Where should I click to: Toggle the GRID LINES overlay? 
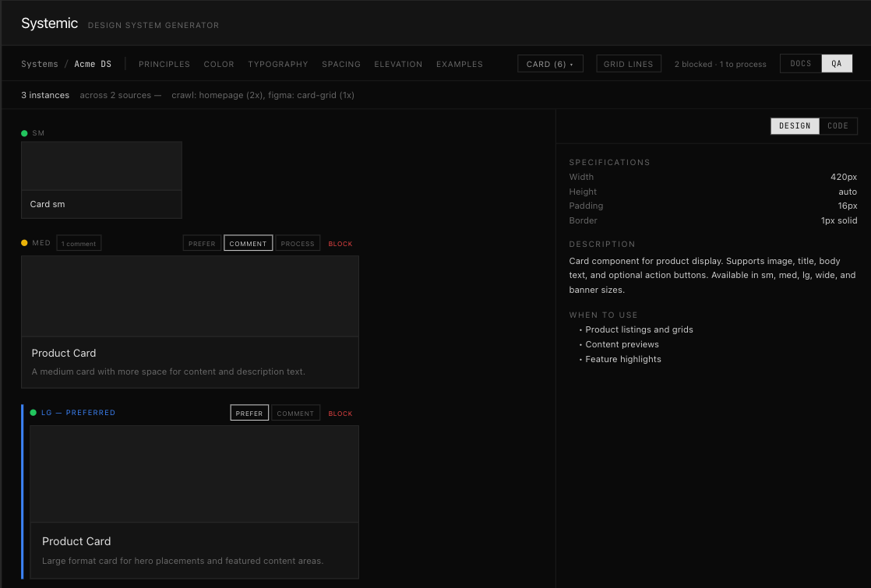(628, 64)
